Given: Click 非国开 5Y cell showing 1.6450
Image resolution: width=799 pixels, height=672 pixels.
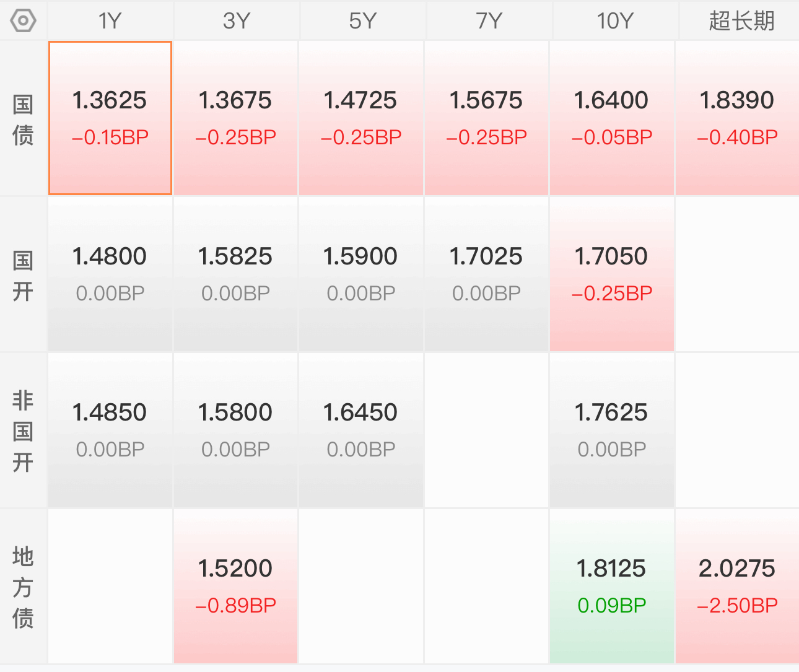Looking at the screenshot, I should 361,430.
